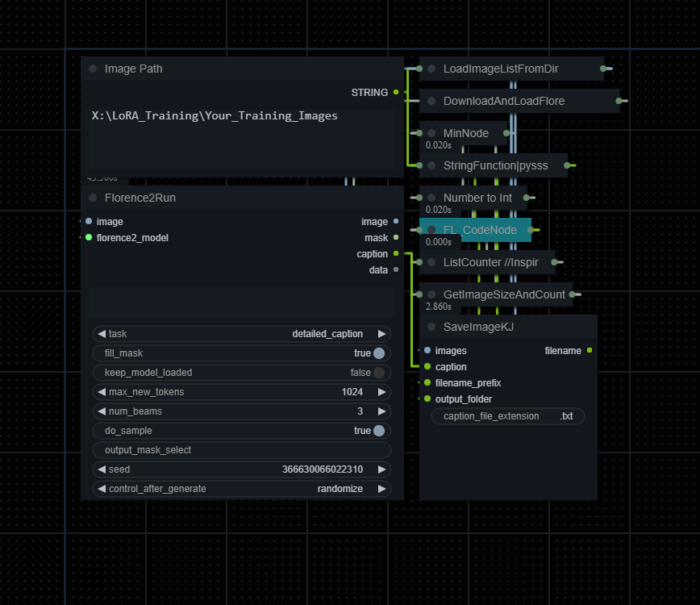Click the seed value field
Image resolution: width=700 pixels, height=605 pixels.
click(242, 469)
